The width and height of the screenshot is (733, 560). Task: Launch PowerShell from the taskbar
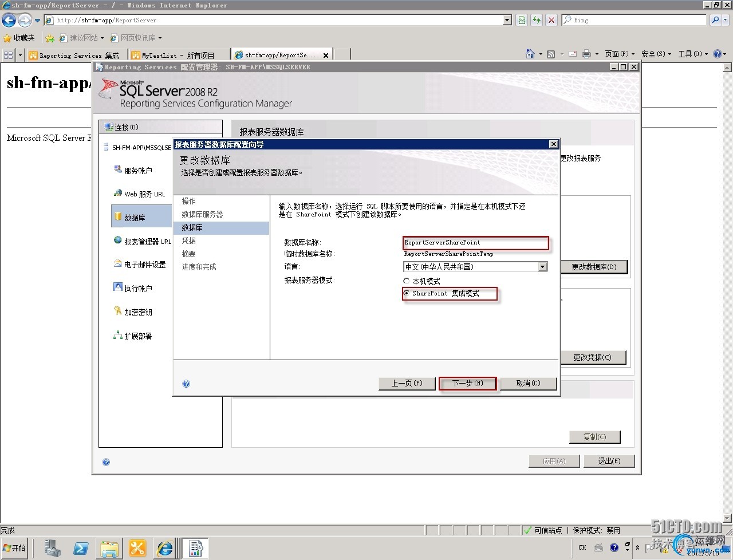pyautogui.click(x=81, y=548)
